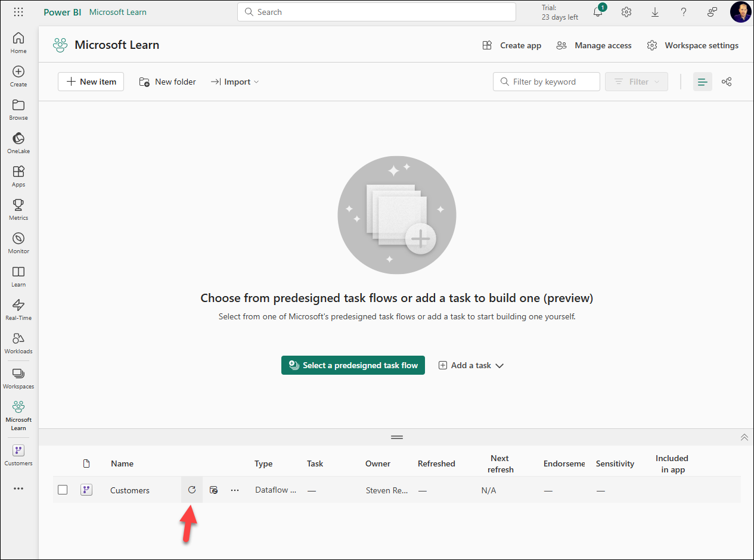Click the New item button
754x560 pixels.
91,82
